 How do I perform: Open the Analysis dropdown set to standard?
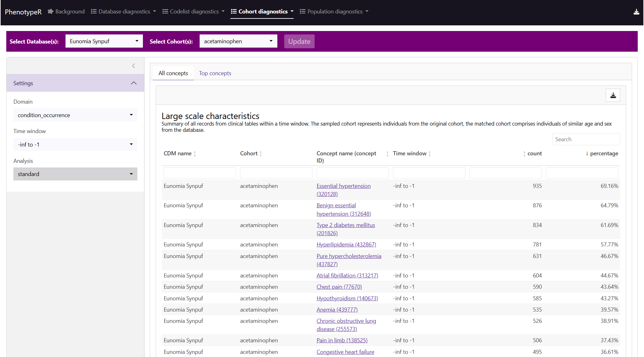coord(75,174)
